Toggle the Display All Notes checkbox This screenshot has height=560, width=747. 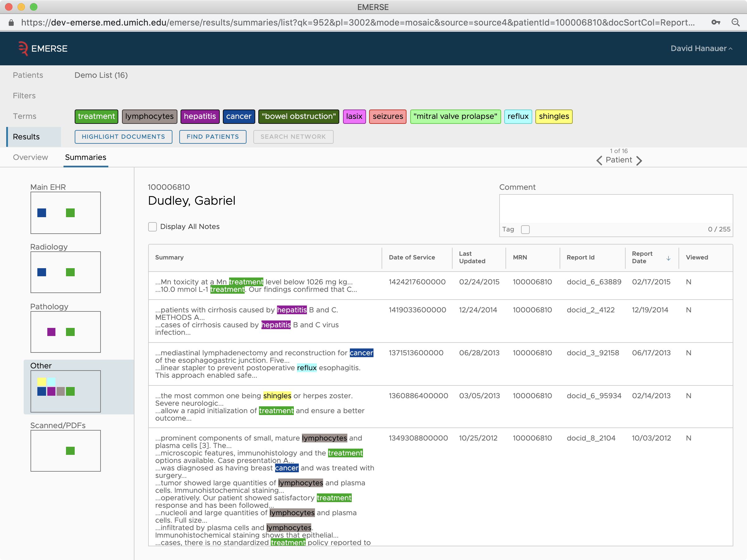[x=153, y=226]
